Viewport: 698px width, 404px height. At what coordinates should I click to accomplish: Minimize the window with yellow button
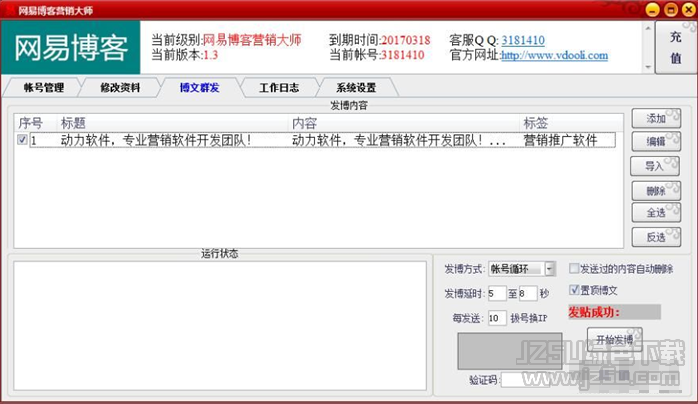(652, 9)
